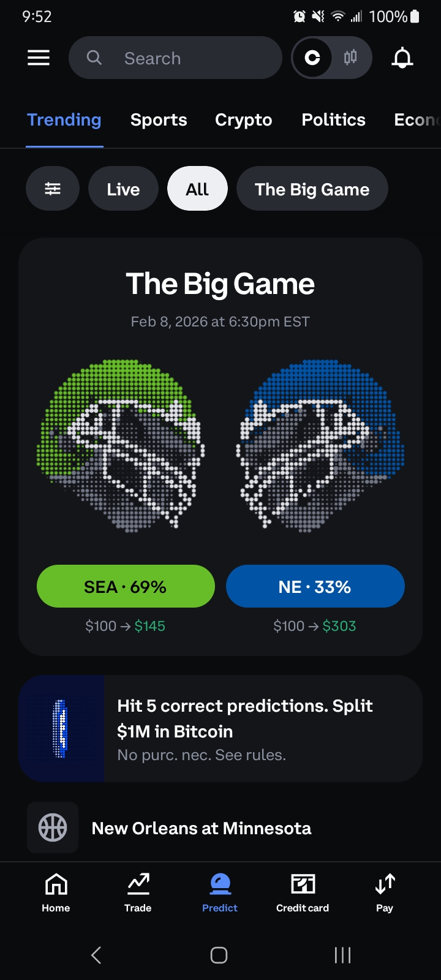
Task: Open the Crypto tab
Action: (x=243, y=120)
